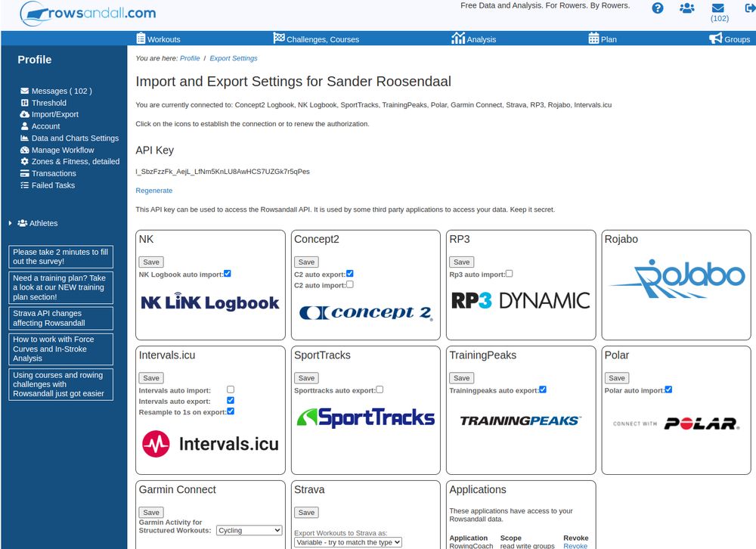Image resolution: width=756 pixels, height=549 pixels.
Task: Click the Workouts clipboard icon
Action: [x=141, y=38]
